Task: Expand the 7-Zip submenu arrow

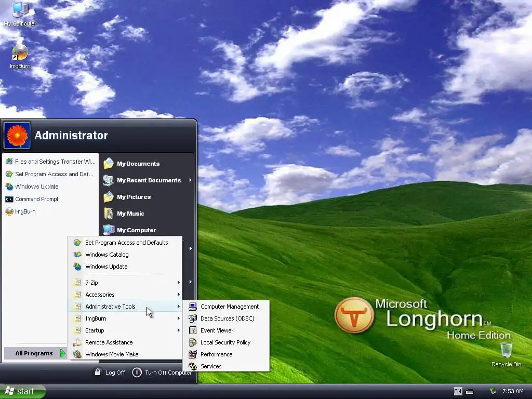Action: (x=179, y=283)
